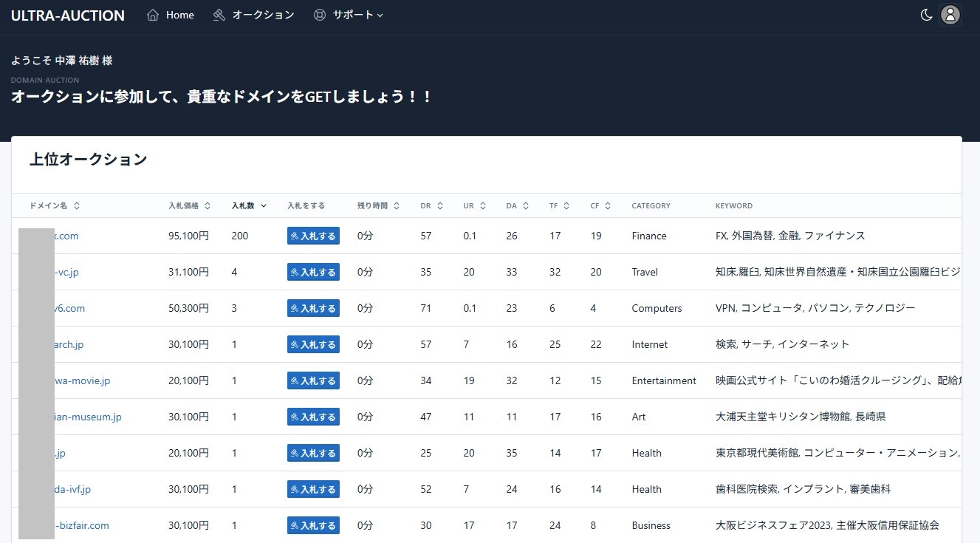980x543 pixels.
Task: Open the domain link ending in arch.jp
Action: tap(69, 344)
